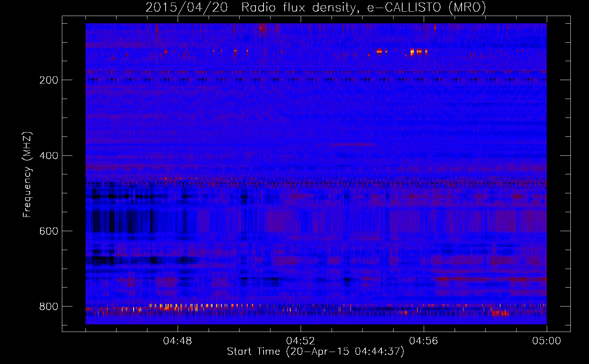Viewport: 589px width, 364px height.
Task: Click the 'Start Time (20-Apr-15 04:44:37)' label
Action: tap(316, 351)
